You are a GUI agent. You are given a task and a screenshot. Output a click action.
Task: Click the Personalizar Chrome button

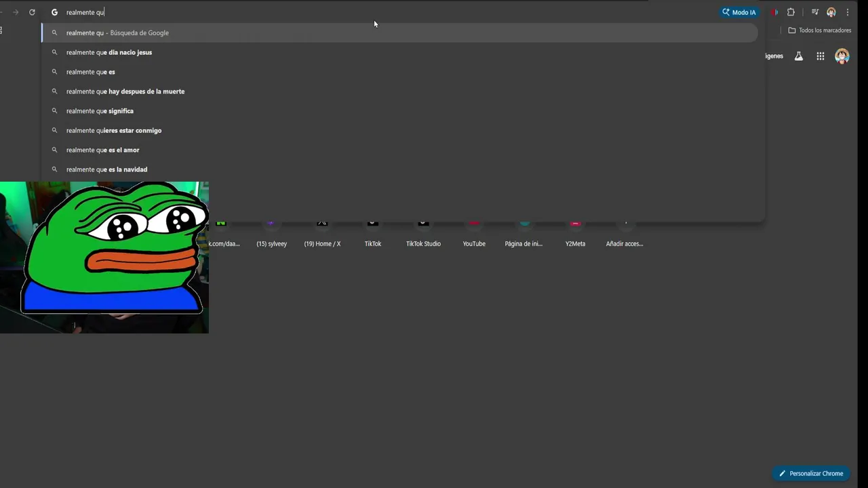click(x=811, y=473)
